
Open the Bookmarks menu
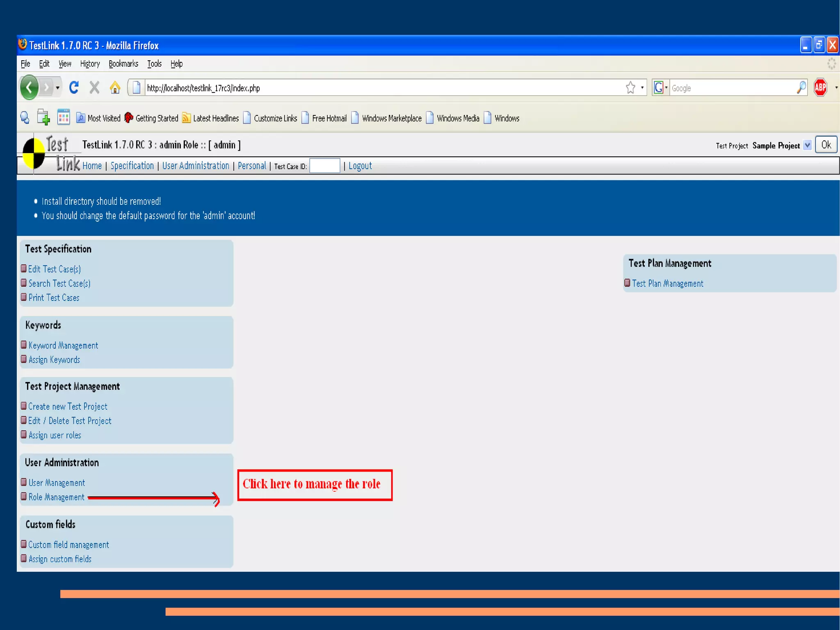point(123,64)
